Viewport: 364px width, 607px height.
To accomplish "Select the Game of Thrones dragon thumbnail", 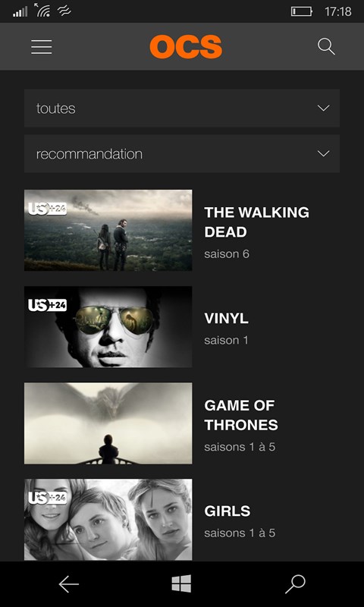I will pos(108,423).
